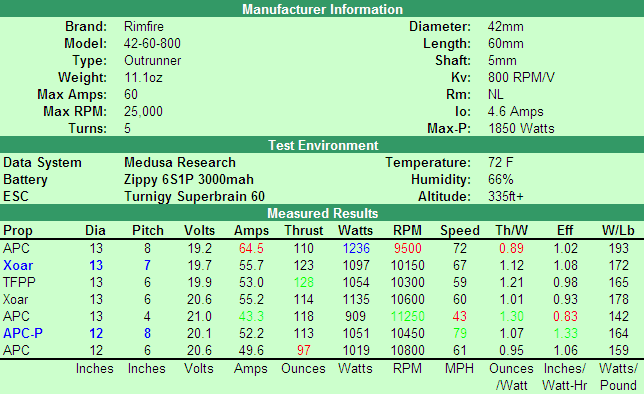Image resolution: width=644 pixels, height=394 pixels.
Task: Select the Io value 4.6 Amps
Action: coord(515,111)
